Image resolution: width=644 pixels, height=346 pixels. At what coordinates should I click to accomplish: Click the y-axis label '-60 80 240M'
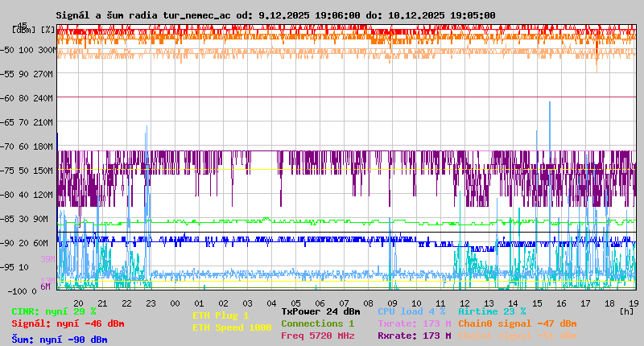coord(27,98)
